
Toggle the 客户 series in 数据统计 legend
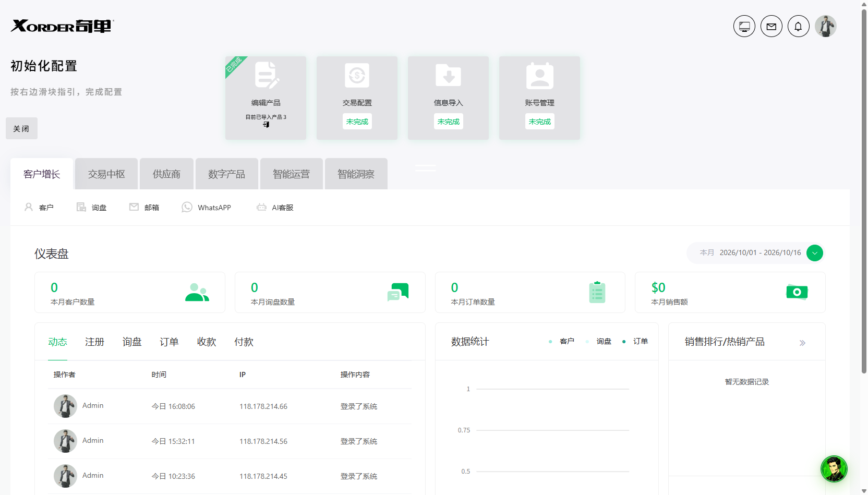pyautogui.click(x=562, y=342)
